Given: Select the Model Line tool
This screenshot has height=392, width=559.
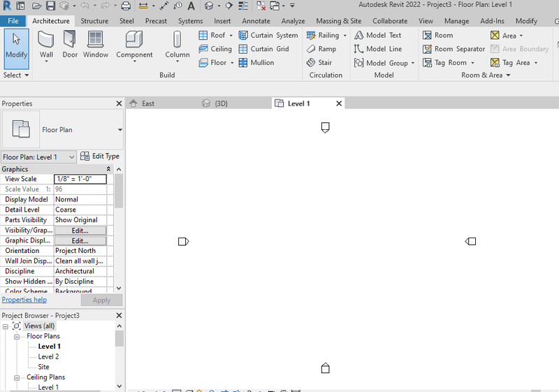Looking at the screenshot, I should point(378,49).
